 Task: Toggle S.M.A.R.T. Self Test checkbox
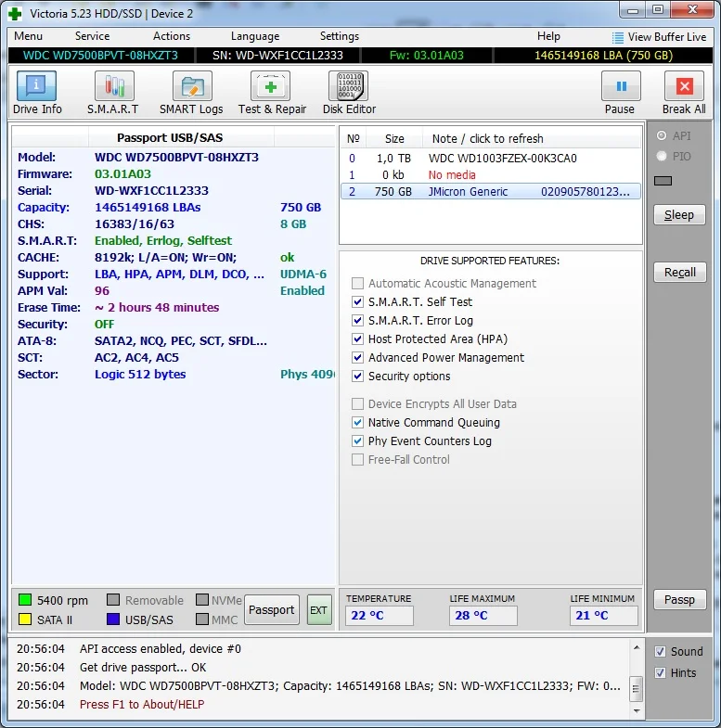tap(357, 301)
